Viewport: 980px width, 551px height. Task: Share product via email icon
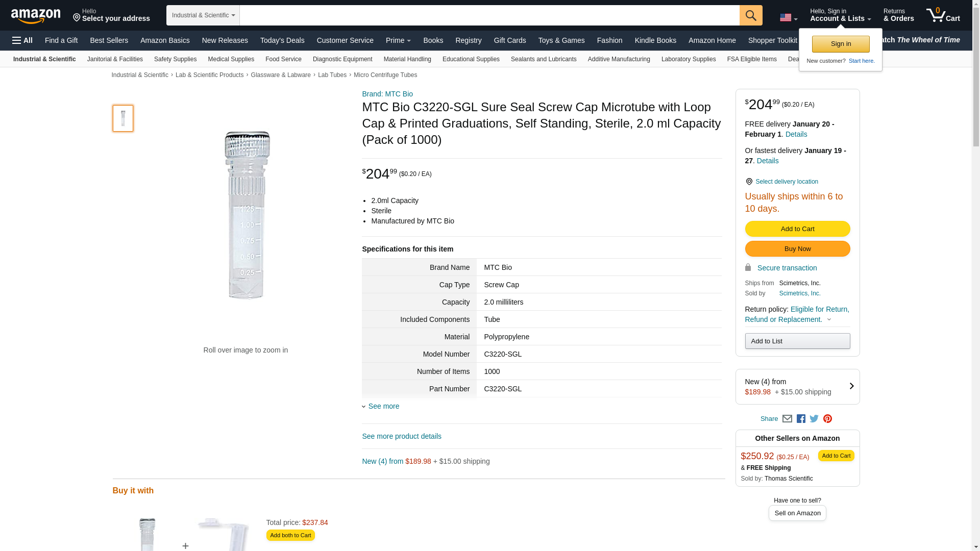787,419
